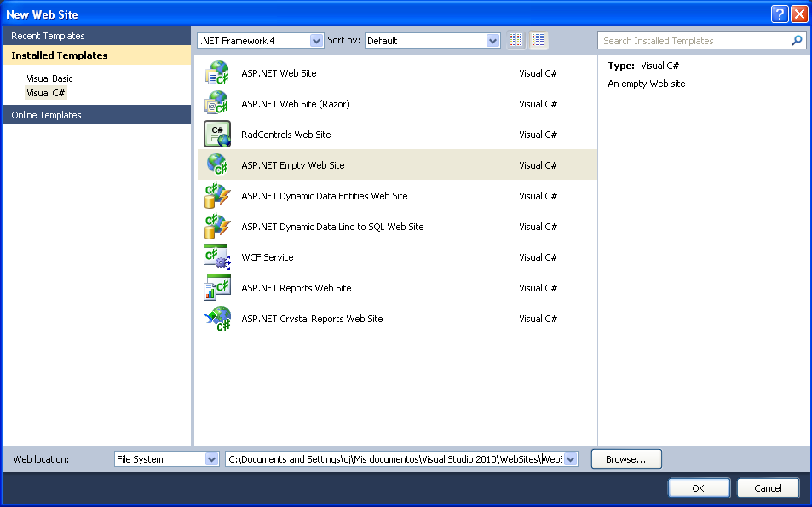Open the .NET Framework 4 dropdown
Image resolution: width=812 pixels, height=507 pixels.
tap(317, 40)
